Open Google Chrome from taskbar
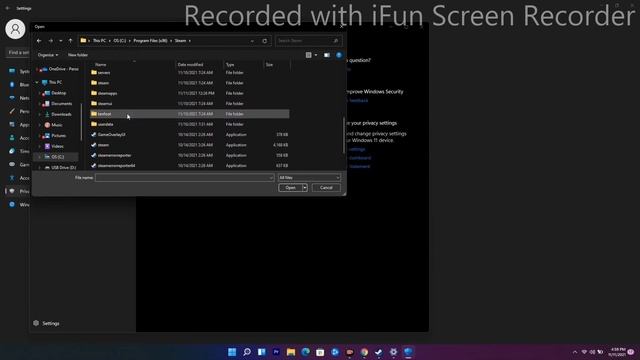This screenshot has width=640, height=360. (x=364, y=352)
